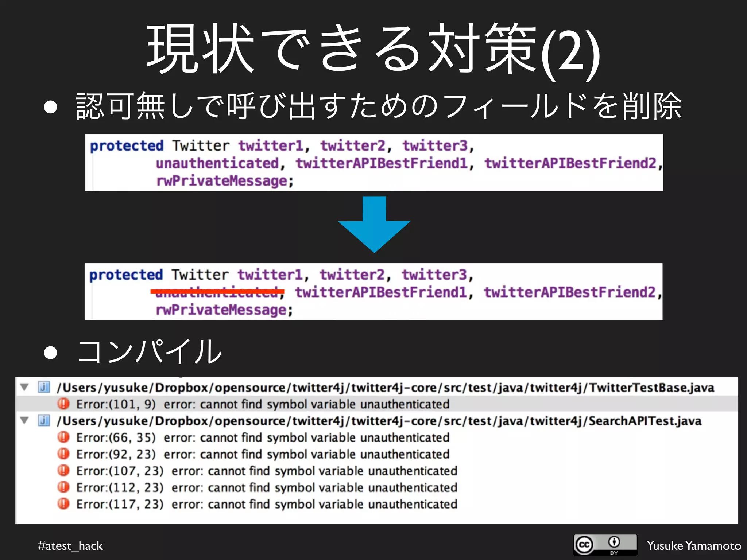747x560 pixels.
Task: Click the 認可無しで呼び出すためのフィールドを削除 bullet
Action: [x=379, y=106]
